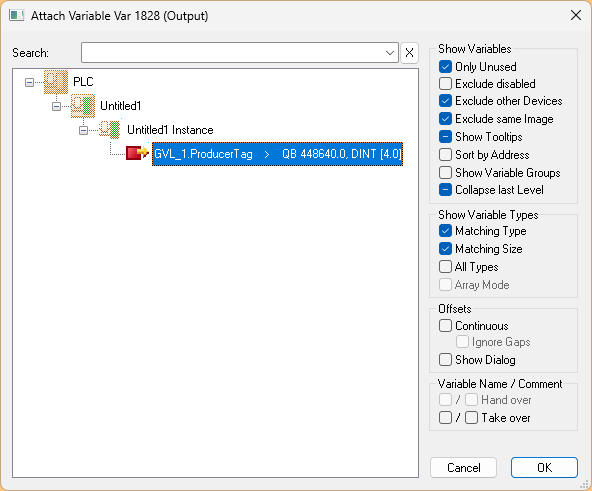
Task: Collapse the Untitled1 tree node
Action: (56, 106)
